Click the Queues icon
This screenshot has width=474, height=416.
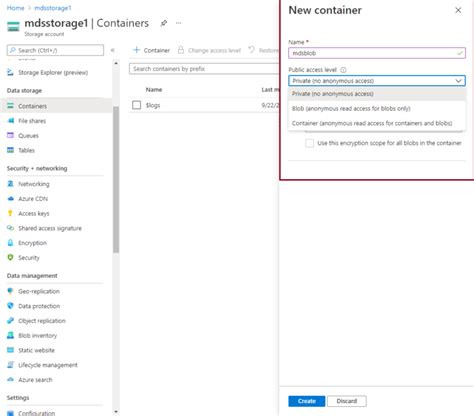point(10,135)
